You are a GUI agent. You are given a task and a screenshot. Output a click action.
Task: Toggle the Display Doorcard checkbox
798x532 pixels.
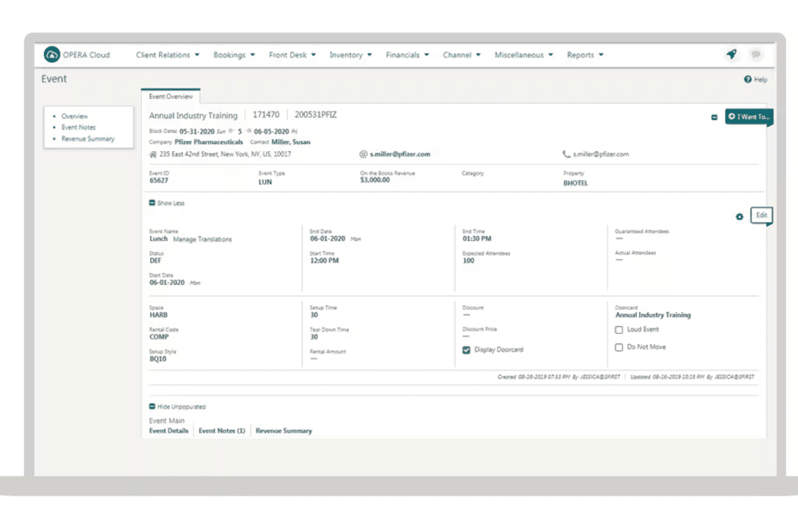coord(466,350)
